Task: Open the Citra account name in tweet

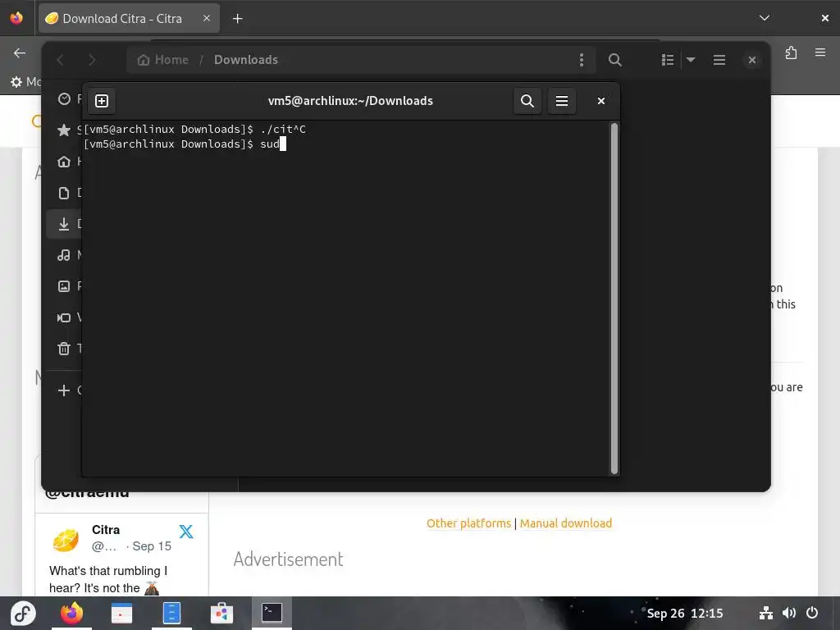Action: (x=106, y=530)
